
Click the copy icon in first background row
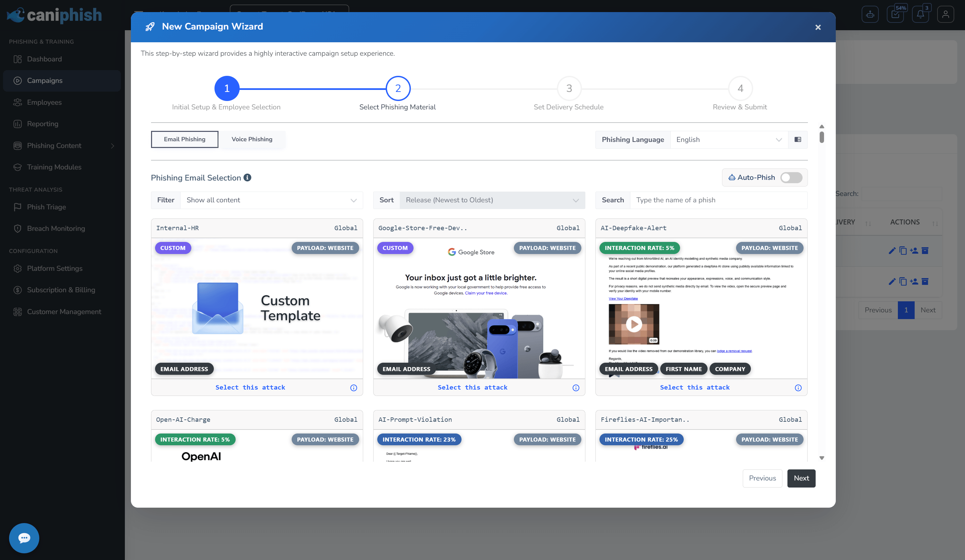tap(903, 251)
